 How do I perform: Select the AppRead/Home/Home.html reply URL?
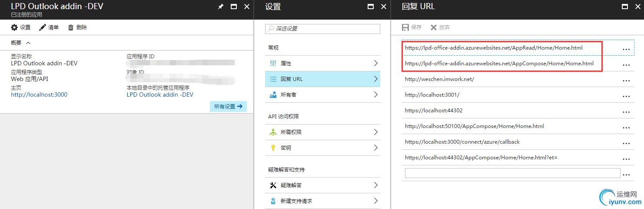[x=494, y=48]
